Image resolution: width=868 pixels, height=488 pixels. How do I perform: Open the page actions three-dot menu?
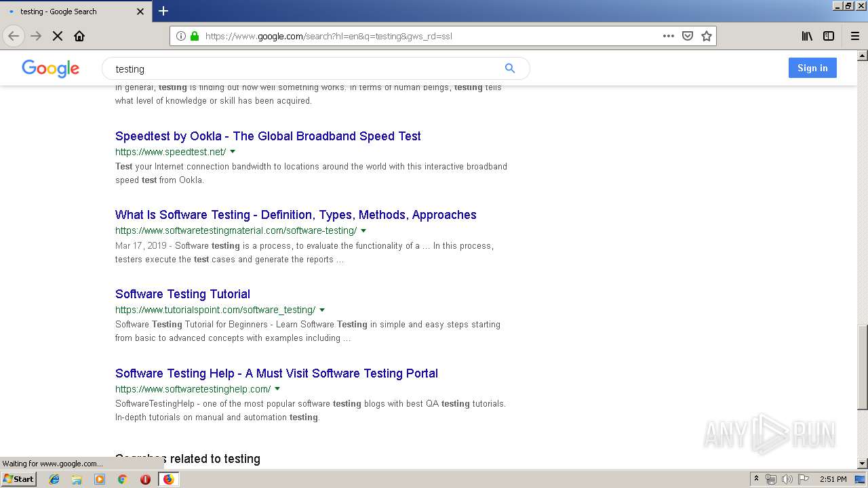669,36
